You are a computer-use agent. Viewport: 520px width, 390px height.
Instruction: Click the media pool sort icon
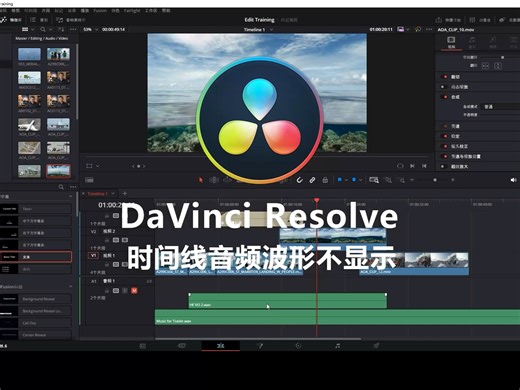[61, 29]
